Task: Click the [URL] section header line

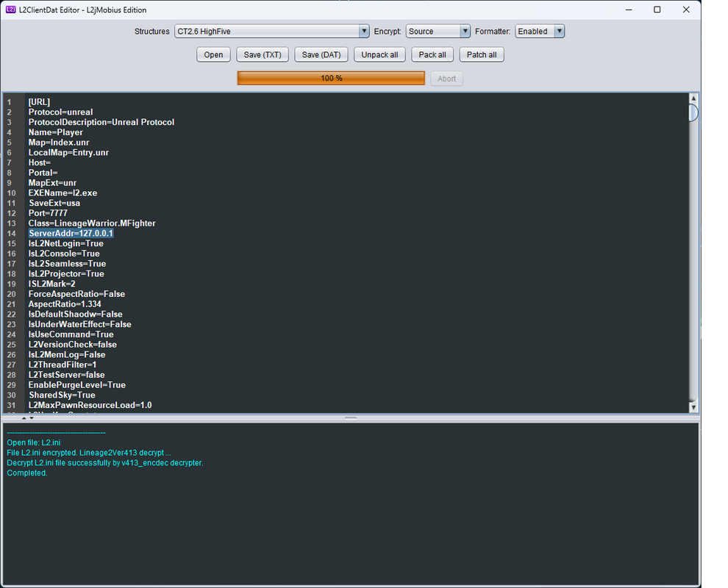Action: [x=39, y=101]
